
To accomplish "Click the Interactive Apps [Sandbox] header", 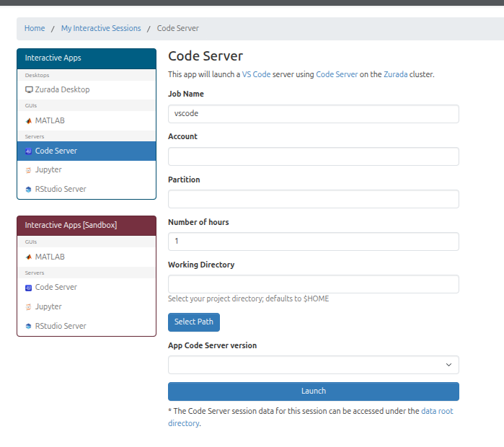I will coord(87,226).
